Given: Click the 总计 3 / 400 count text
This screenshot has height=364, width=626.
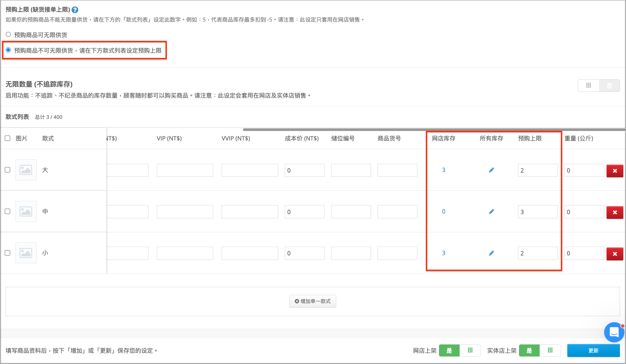Looking at the screenshot, I should pos(49,117).
